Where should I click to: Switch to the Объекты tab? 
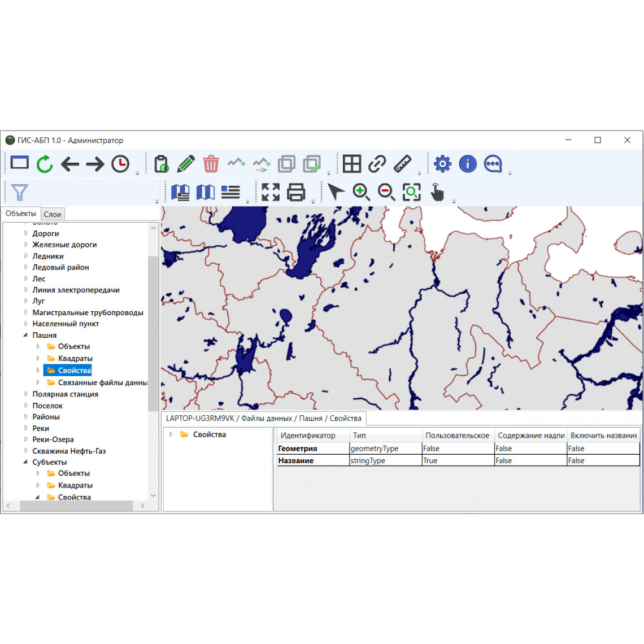pos(21,214)
